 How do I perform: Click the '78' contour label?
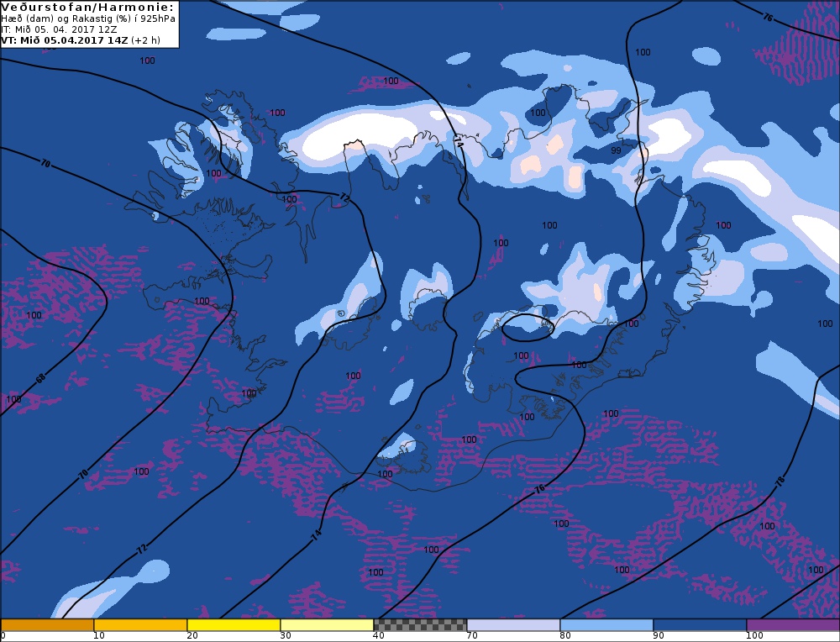[780, 481]
